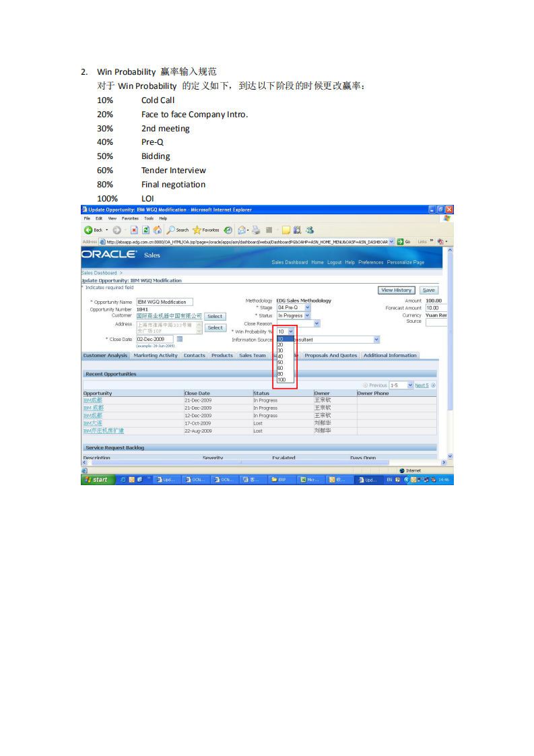This screenshot has width=534, height=756.
Task: Click the browser address URL field
Action: point(247,241)
